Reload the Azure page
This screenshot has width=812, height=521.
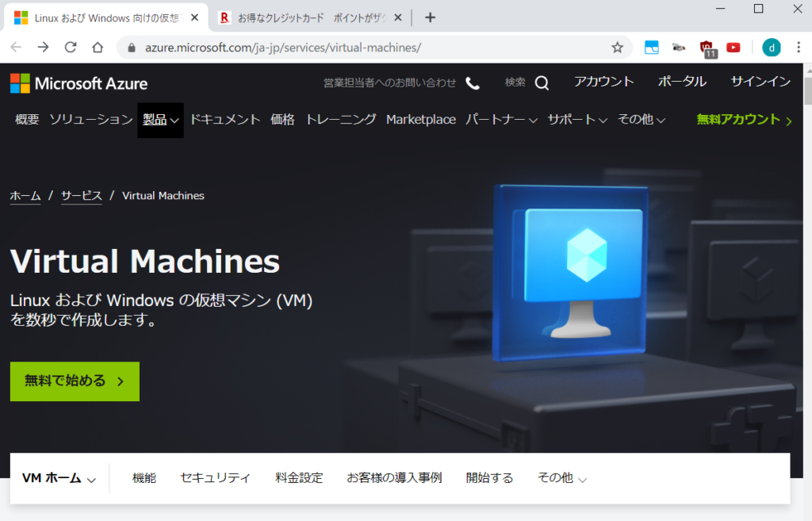tap(71, 48)
